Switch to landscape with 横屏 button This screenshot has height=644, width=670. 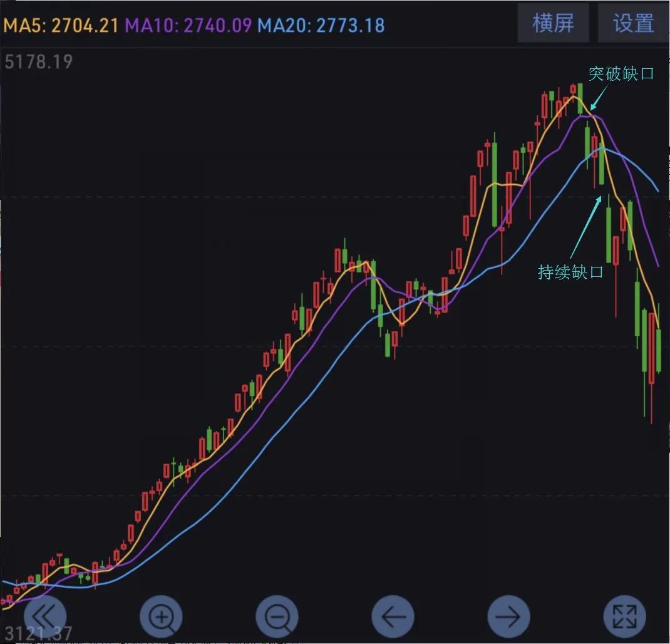pos(554,23)
